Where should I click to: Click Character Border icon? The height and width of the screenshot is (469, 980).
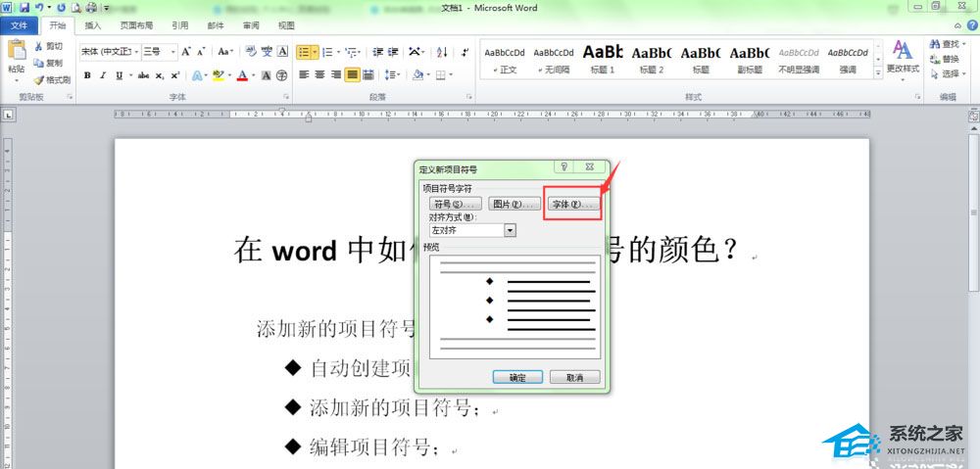click(282, 52)
